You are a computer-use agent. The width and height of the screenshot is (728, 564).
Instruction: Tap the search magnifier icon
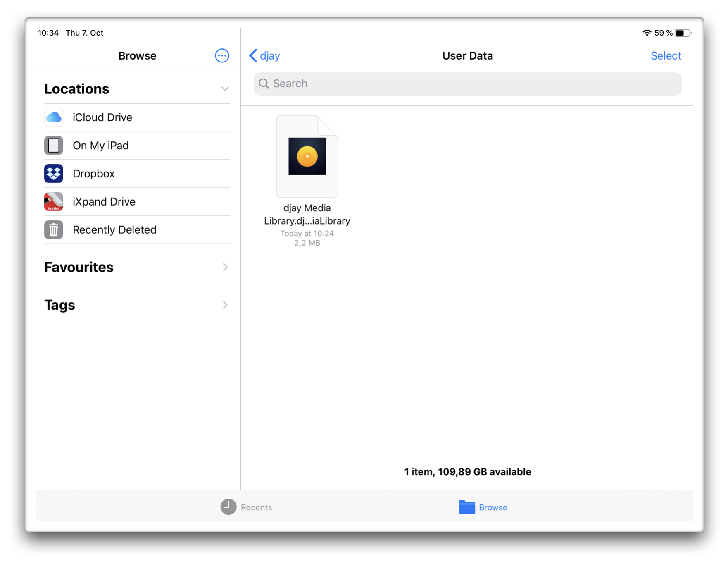(264, 84)
